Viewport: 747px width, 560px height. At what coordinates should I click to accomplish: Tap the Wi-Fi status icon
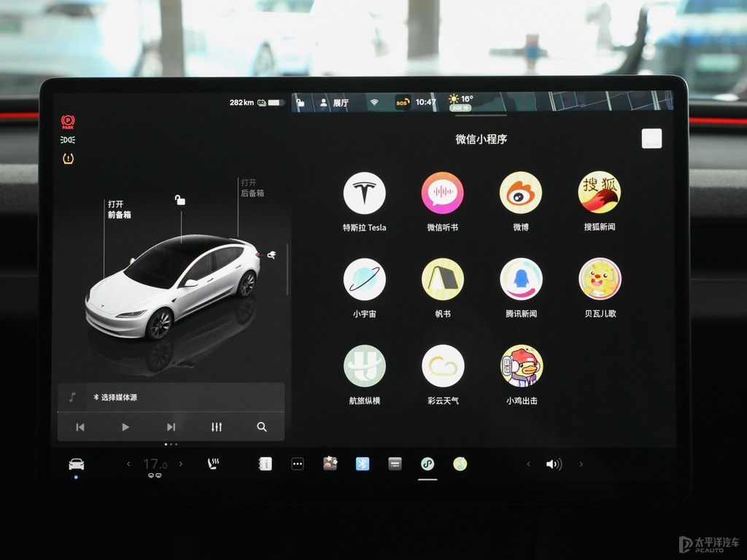[374, 102]
